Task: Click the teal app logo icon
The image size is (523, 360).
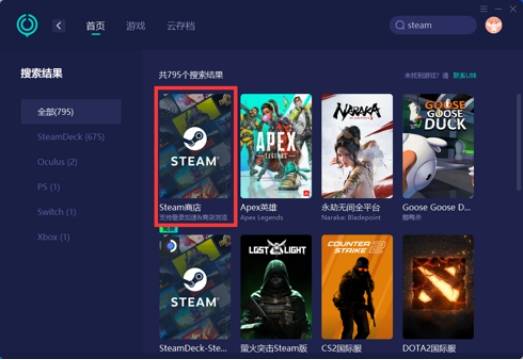Action: point(27,25)
